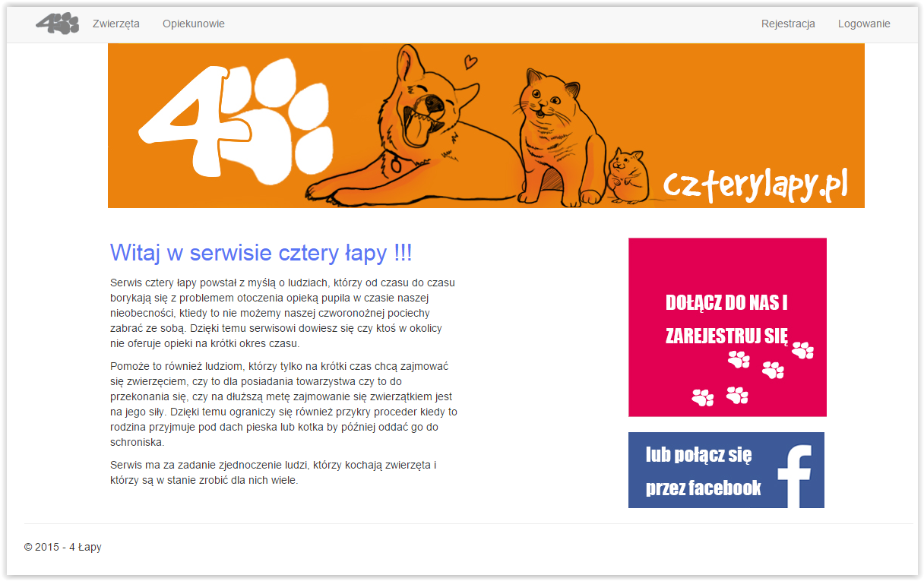The height and width of the screenshot is (581, 924).
Task: Click the DOŁĄCZ DO NAS I ZAREJESTRUJ SIĘ button
Action: [x=727, y=327]
